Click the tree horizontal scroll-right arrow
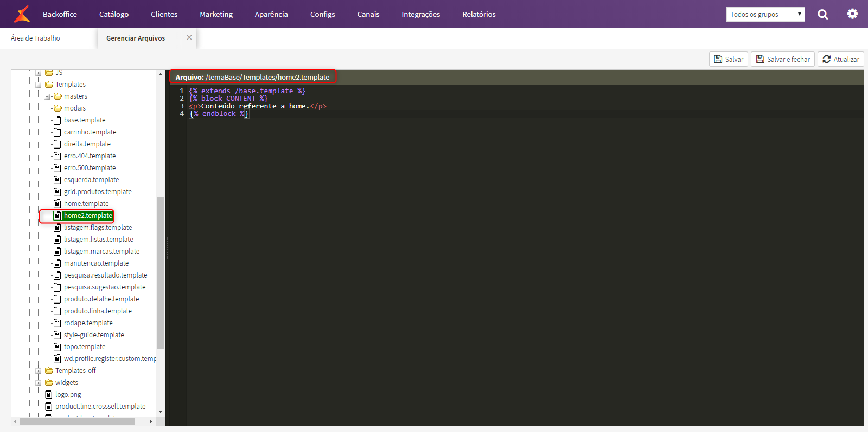Viewport: 868px width, 432px height. (x=151, y=421)
